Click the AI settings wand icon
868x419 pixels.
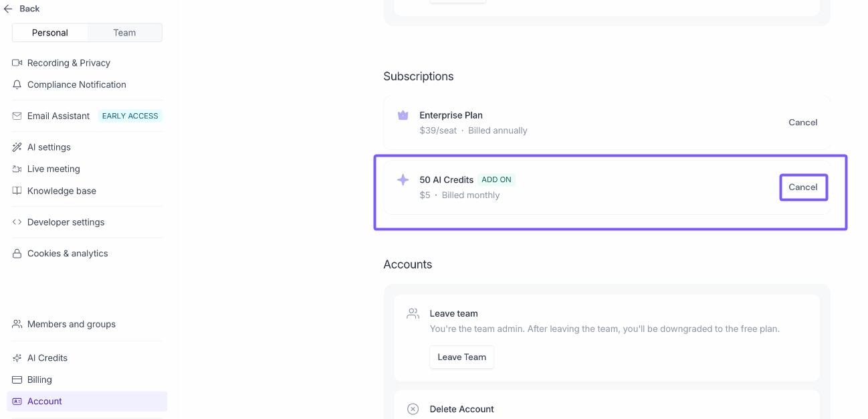coord(17,147)
